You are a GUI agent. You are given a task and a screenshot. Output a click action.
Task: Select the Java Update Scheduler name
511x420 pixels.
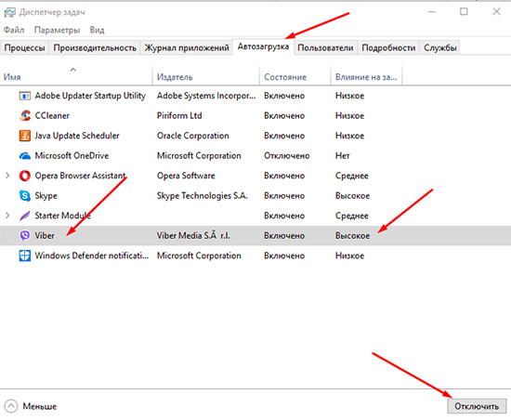[x=77, y=136]
